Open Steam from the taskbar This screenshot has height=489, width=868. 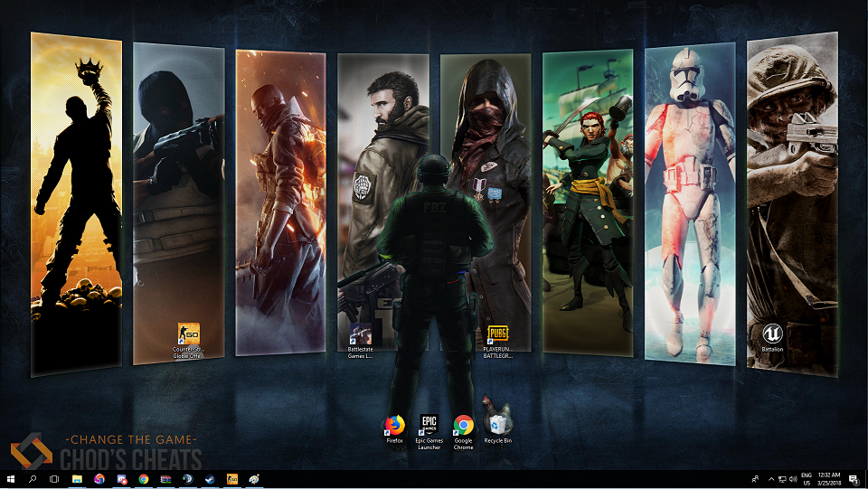click(210, 479)
